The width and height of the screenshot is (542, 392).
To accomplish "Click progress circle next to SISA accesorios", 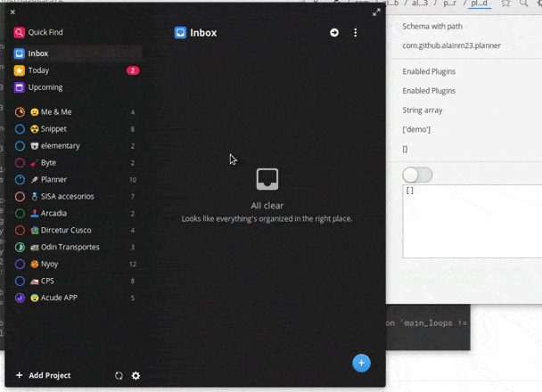I will click(20, 197).
